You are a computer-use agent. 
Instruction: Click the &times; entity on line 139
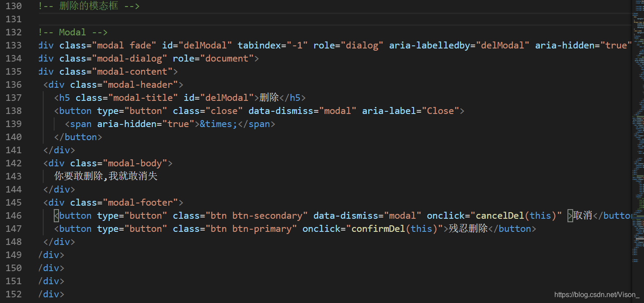(219, 124)
